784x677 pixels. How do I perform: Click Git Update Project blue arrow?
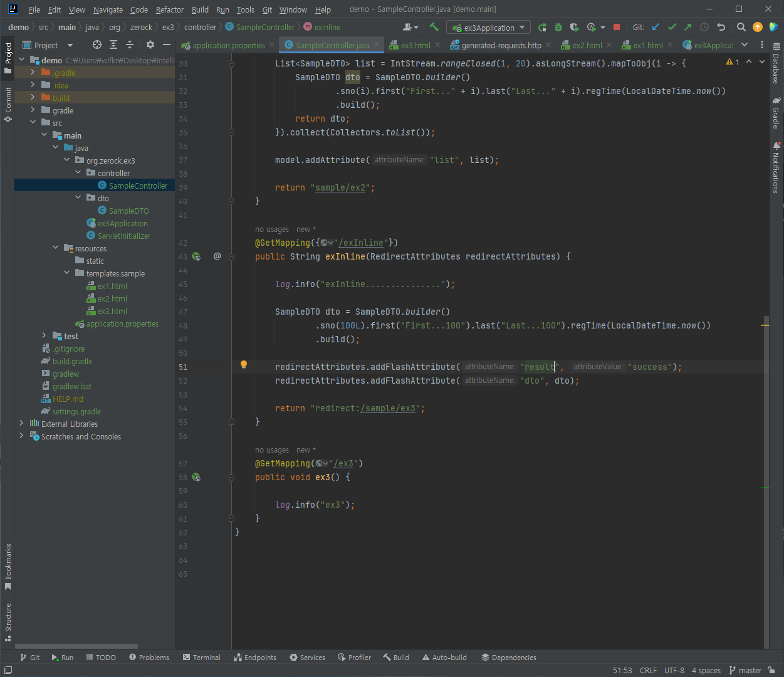(x=656, y=27)
